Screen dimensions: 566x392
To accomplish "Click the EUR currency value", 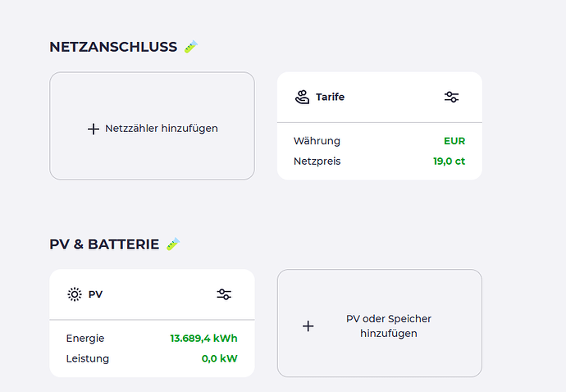I will pyautogui.click(x=454, y=141).
